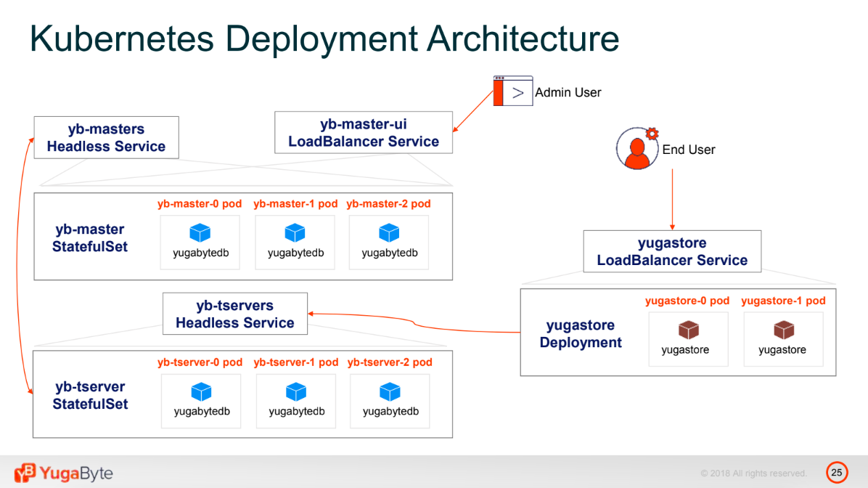Click the yb-master-2 pod label
The image size is (868, 488).
[x=388, y=204]
